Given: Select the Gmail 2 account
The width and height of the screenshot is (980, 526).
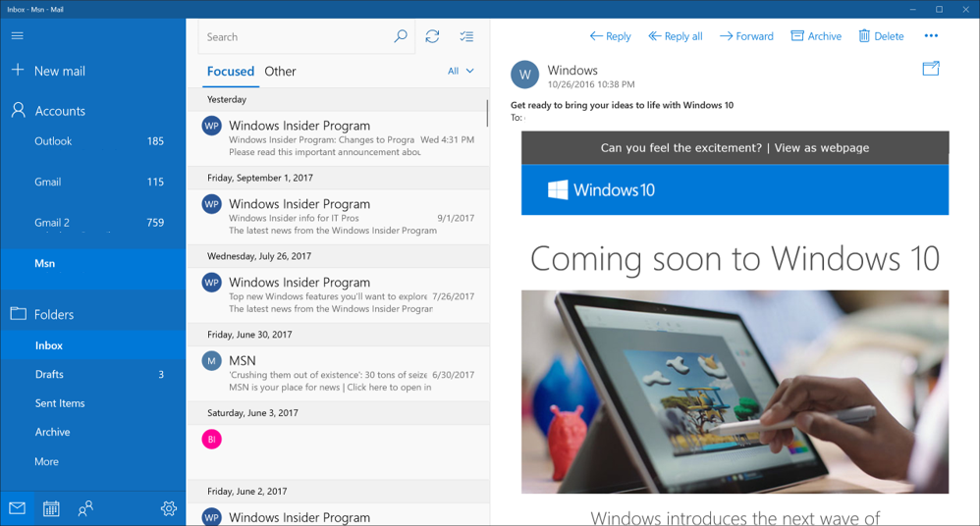Looking at the screenshot, I should pos(52,223).
